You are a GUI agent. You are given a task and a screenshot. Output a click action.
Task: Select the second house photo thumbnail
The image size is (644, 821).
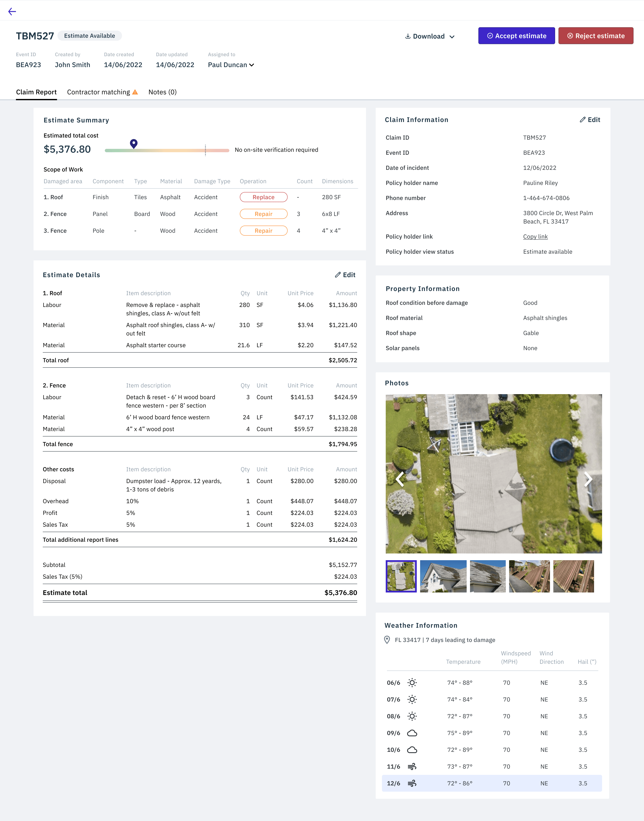(443, 576)
